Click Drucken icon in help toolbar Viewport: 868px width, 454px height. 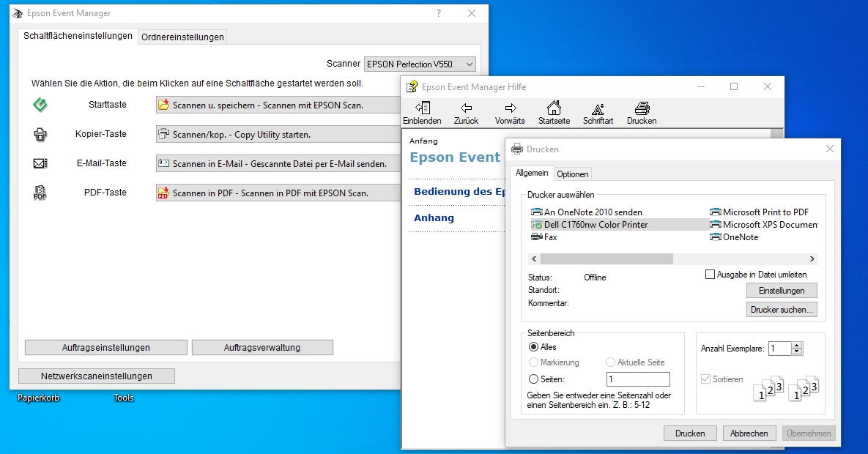click(x=642, y=108)
